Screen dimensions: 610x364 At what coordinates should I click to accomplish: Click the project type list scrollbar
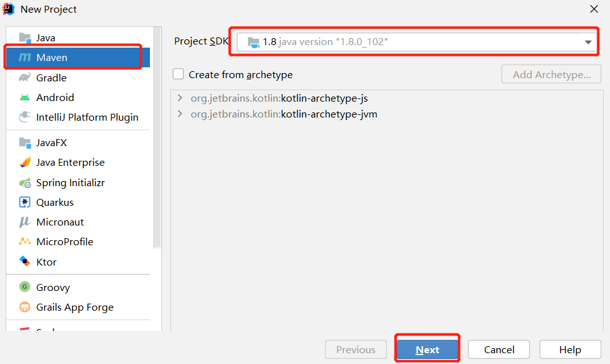(x=157, y=137)
